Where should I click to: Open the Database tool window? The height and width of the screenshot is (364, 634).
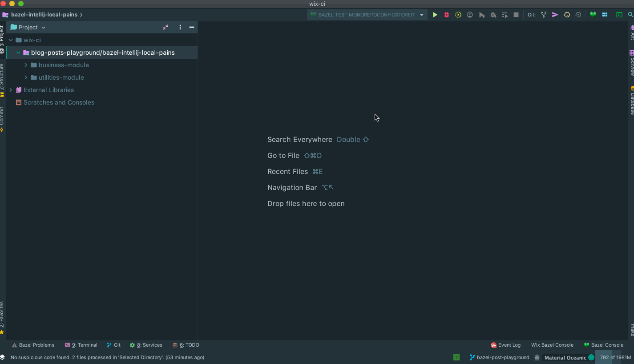click(632, 100)
